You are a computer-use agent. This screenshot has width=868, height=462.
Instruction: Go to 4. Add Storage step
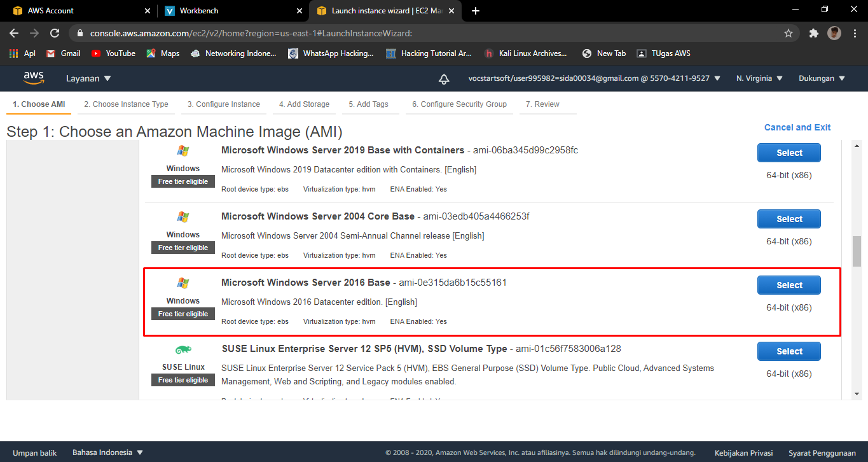[304, 104]
